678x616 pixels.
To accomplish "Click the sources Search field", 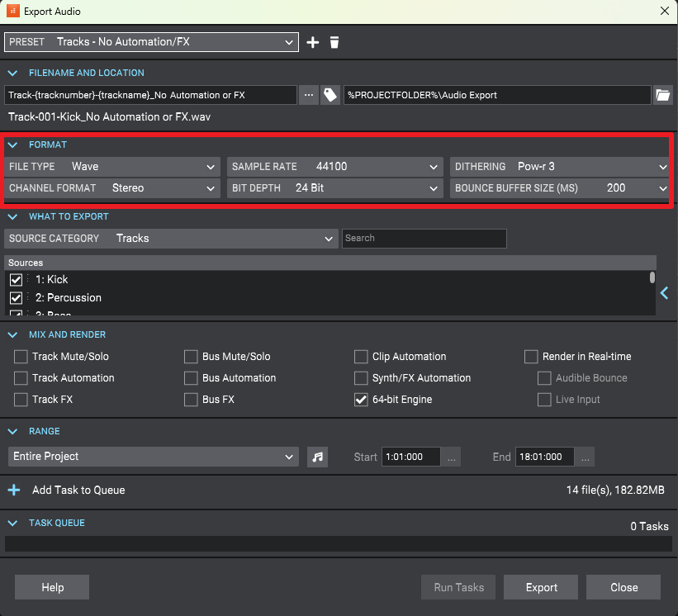I will coord(424,239).
